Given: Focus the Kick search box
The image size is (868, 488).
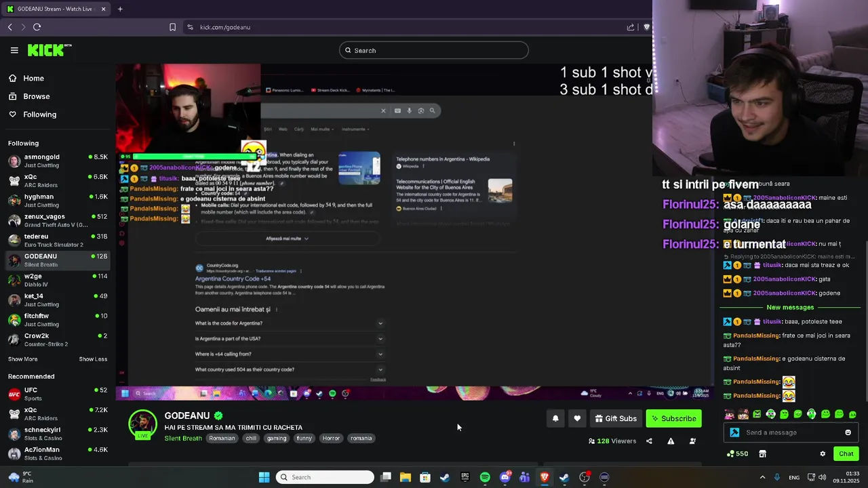Looking at the screenshot, I should [x=434, y=50].
